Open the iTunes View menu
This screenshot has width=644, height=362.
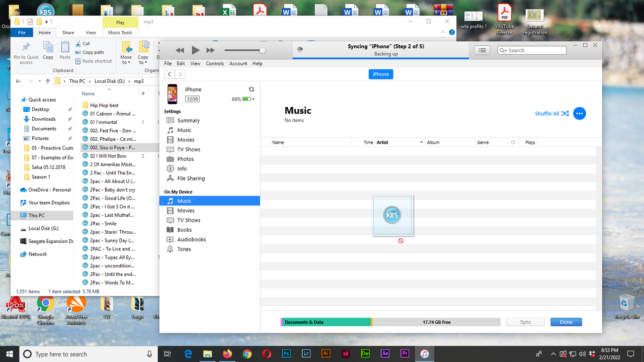(x=195, y=64)
